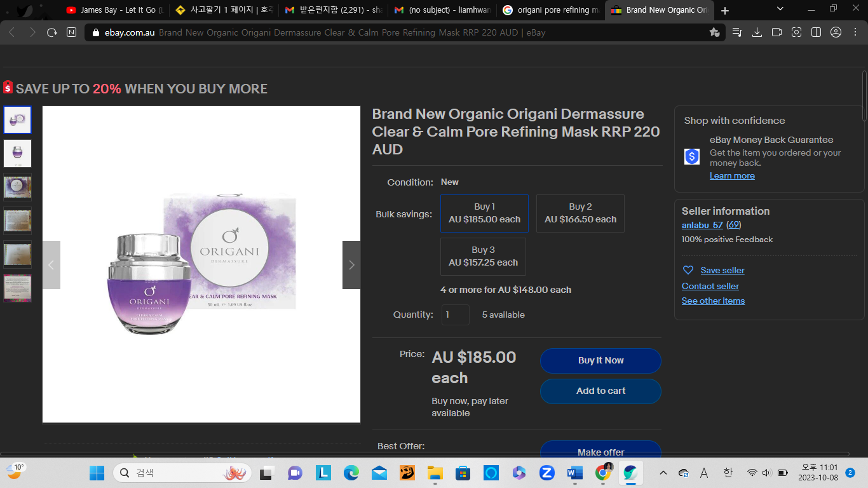The width and height of the screenshot is (868, 488).
Task: Show hidden system tray icons
Action: coord(663,473)
